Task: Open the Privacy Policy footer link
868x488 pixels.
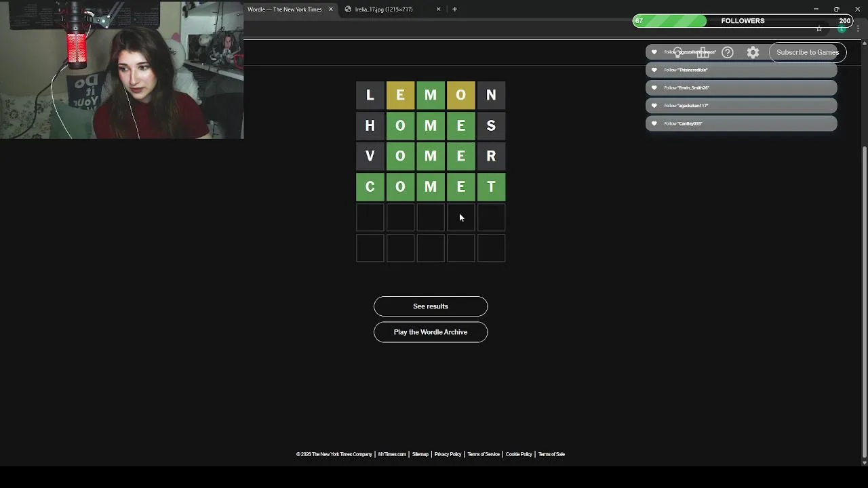Action: coord(448,454)
